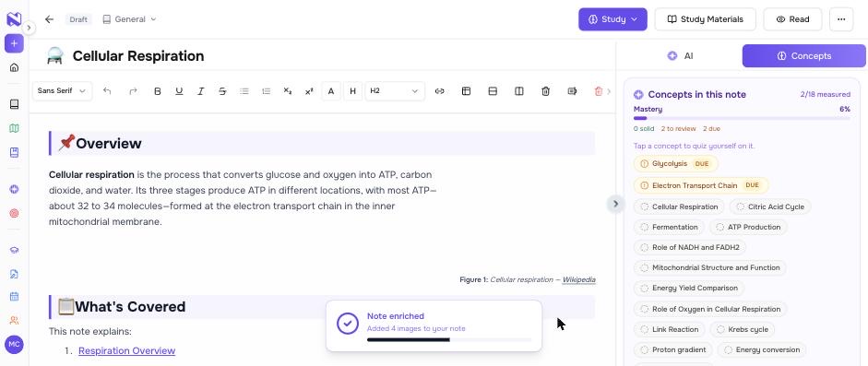Toggle bold formatting
The width and height of the screenshot is (868, 366).
pyautogui.click(x=157, y=91)
